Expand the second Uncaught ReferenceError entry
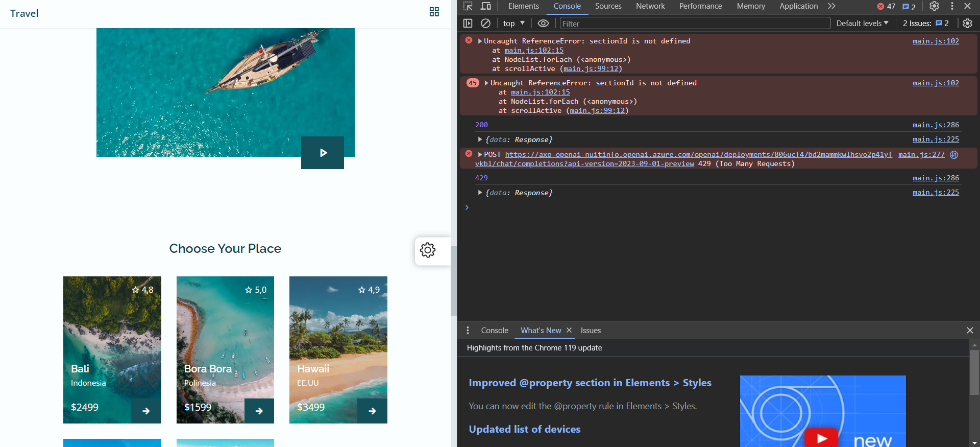Image resolution: width=980 pixels, height=447 pixels. (x=486, y=83)
